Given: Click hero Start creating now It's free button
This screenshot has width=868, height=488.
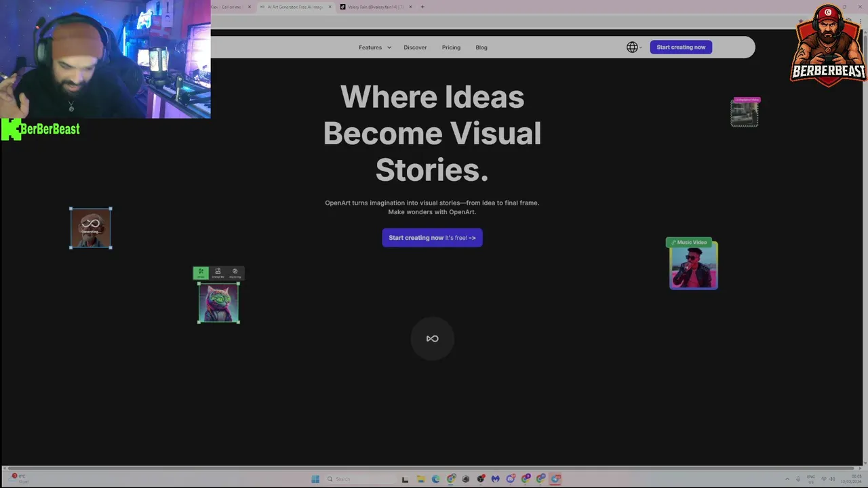Looking at the screenshot, I should (432, 238).
